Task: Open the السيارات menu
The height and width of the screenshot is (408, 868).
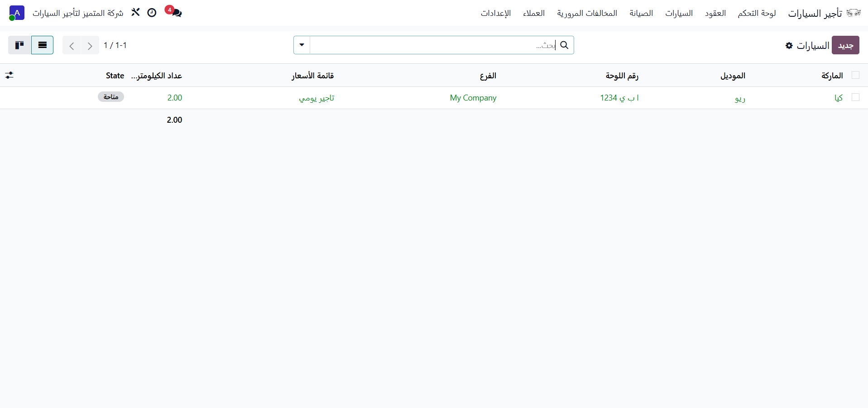Action: click(679, 13)
